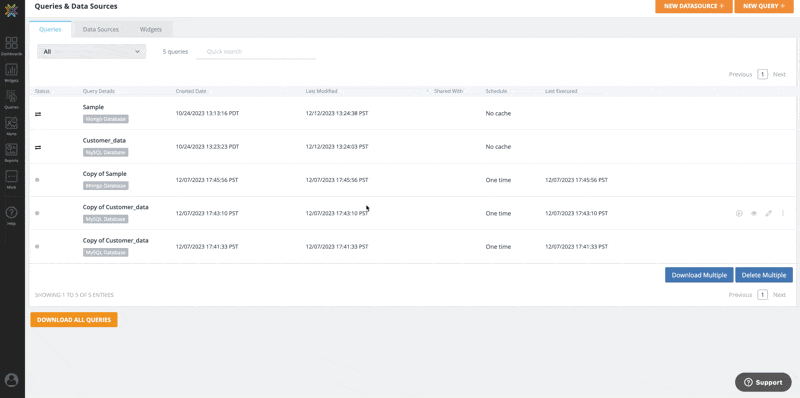Click the NEW DATASOURCE + button

(x=694, y=6)
